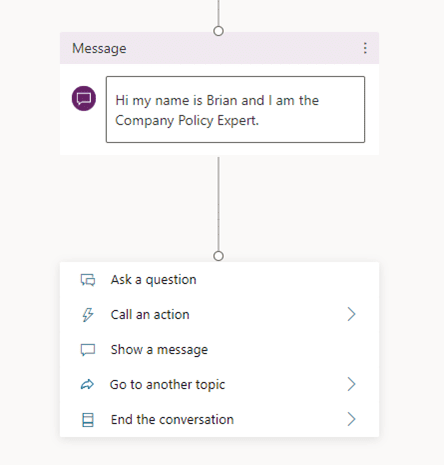The image size is (444, 465).
Task: Click the Ask a question speech bubbles icon
Action: pyautogui.click(x=88, y=280)
